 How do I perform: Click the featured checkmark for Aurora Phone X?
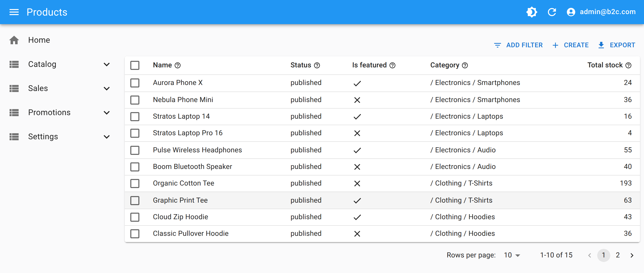357,83
